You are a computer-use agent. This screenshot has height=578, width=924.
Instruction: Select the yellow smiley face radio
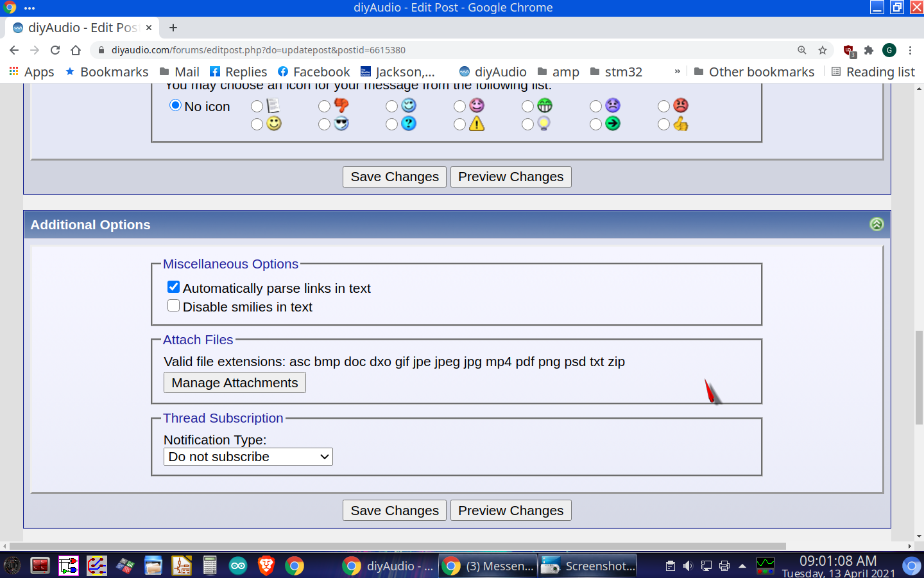point(257,124)
